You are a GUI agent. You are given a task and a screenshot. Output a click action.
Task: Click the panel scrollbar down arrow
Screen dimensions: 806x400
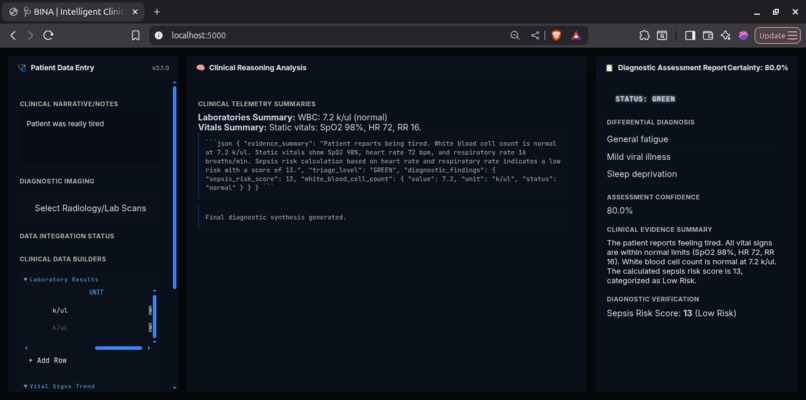[x=175, y=388]
